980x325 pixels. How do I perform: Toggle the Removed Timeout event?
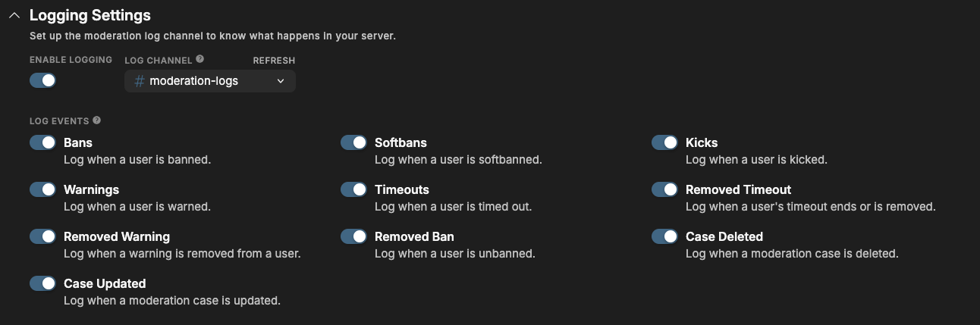[665, 189]
